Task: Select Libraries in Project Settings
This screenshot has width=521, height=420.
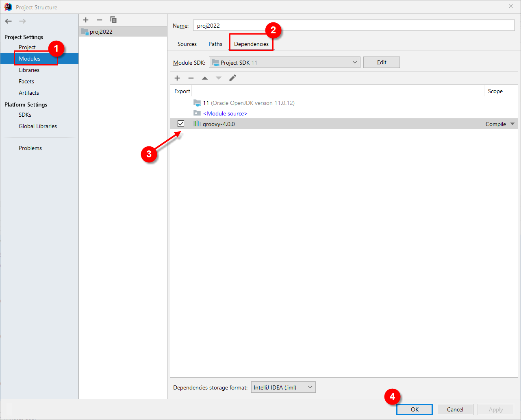Action: pos(29,70)
